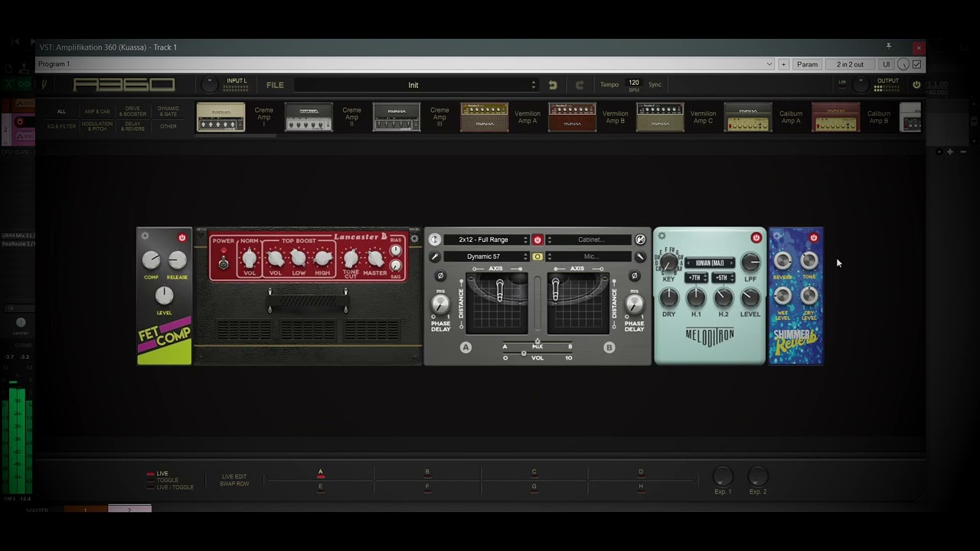
Task: Toggle main output power button
Action: [916, 85]
